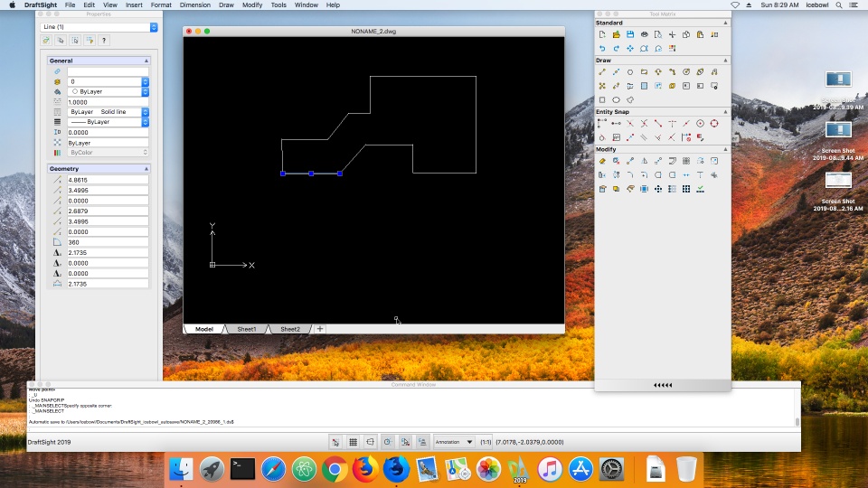Viewport: 868px width, 488px height.
Task: Select the Circle tool in Draw section
Action: click(630, 72)
